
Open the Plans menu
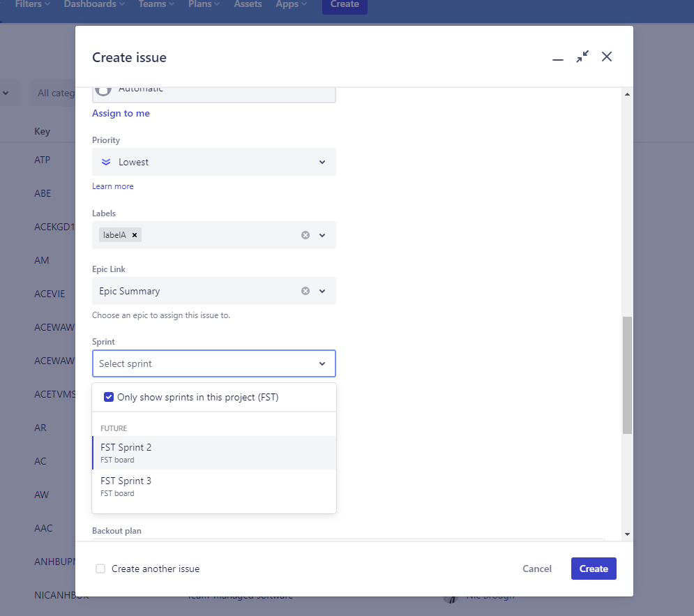204,4
